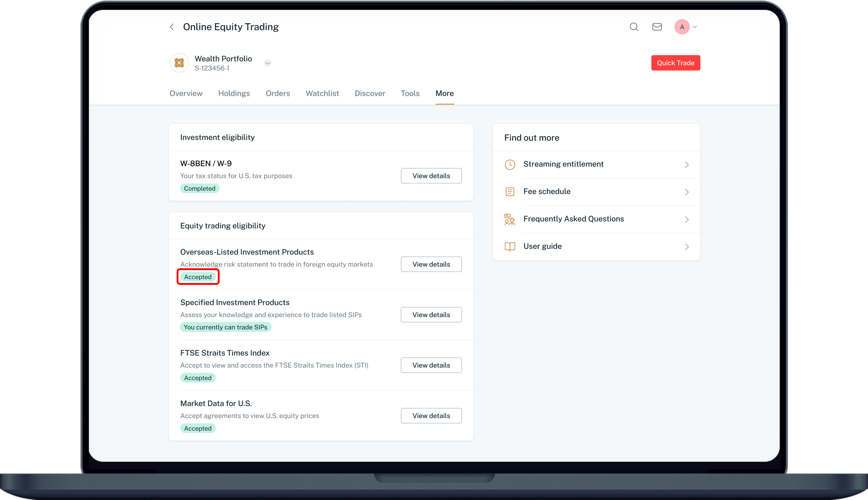Image resolution: width=868 pixels, height=500 pixels.
Task: Go to the Discover tab
Action: click(x=370, y=93)
